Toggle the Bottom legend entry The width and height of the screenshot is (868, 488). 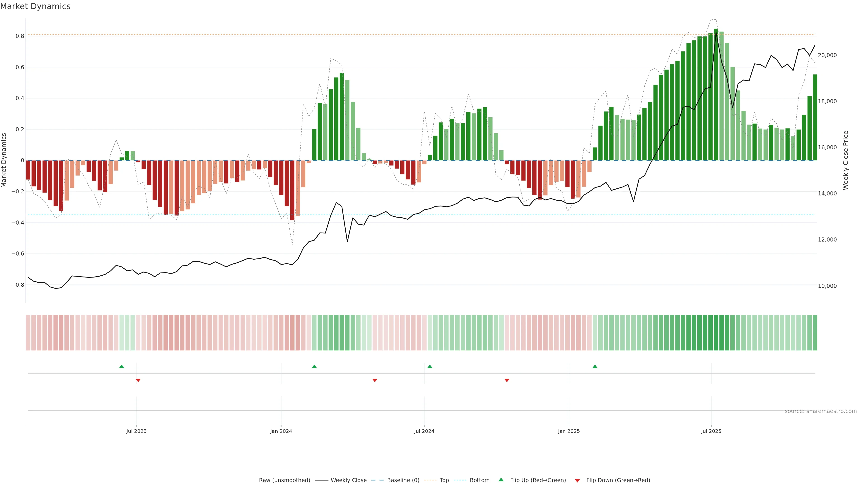pyautogui.click(x=479, y=480)
